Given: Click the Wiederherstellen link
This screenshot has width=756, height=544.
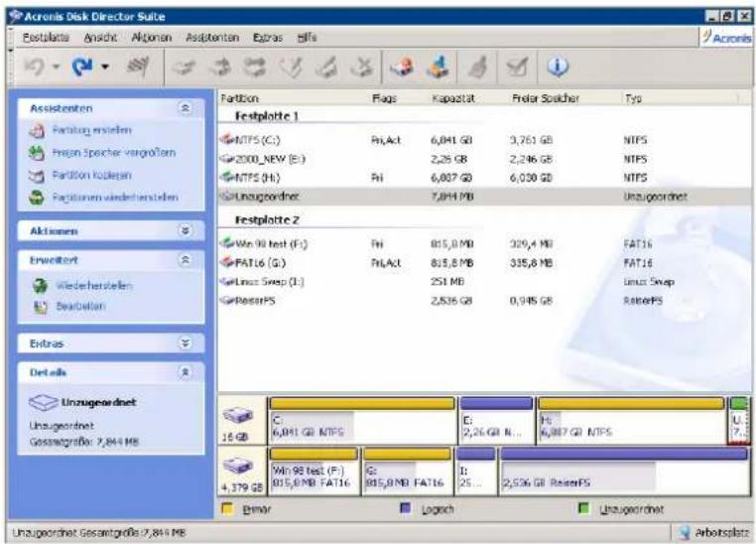Looking at the screenshot, I should [x=94, y=286].
